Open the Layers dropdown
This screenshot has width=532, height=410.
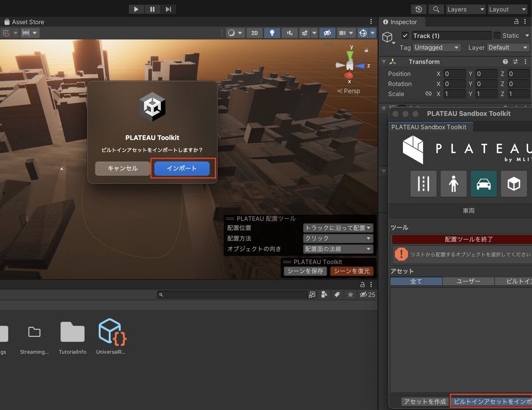click(465, 9)
